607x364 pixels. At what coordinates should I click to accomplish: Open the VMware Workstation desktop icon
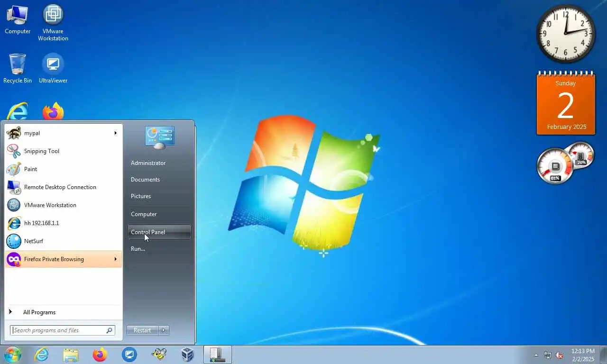pos(53,23)
